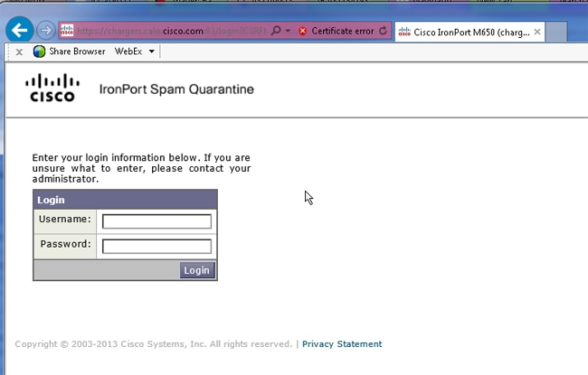Open the Privacy Statement link
588x375 pixels.
click(342, 344)
